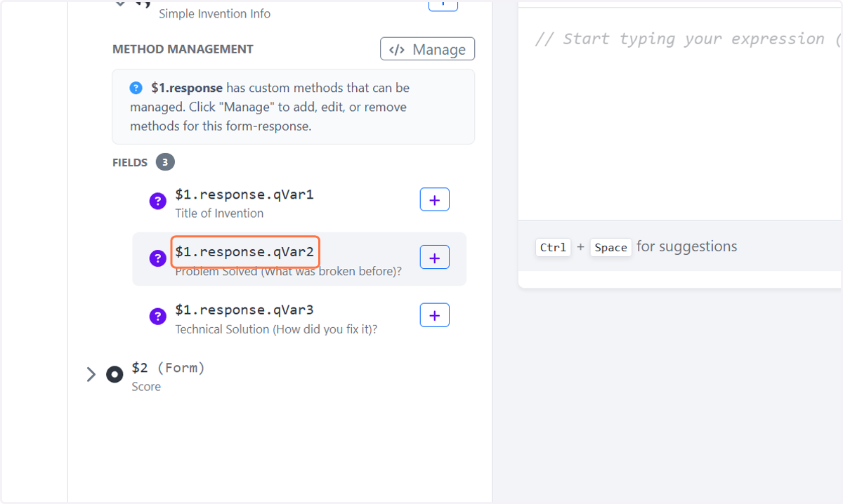The image size is (843, 504).
Task: Click the Manage methods button
Action: coord(427,49)
